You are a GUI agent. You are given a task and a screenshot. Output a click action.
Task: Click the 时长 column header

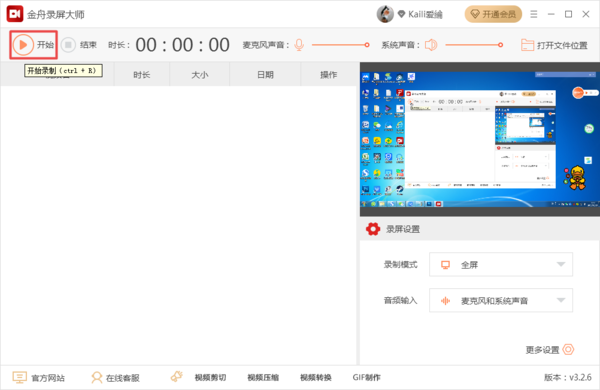tap(142, 75)
